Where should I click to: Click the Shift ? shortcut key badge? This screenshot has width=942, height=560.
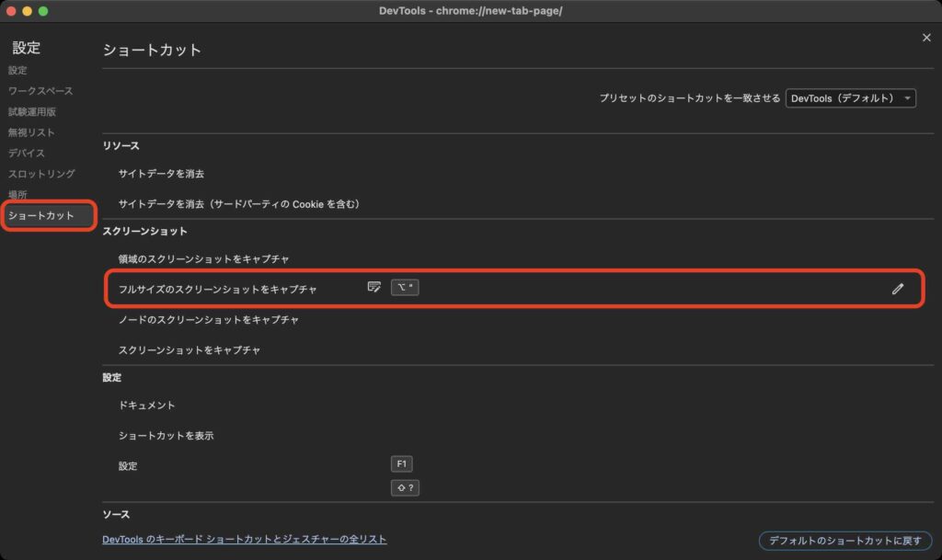405,488
